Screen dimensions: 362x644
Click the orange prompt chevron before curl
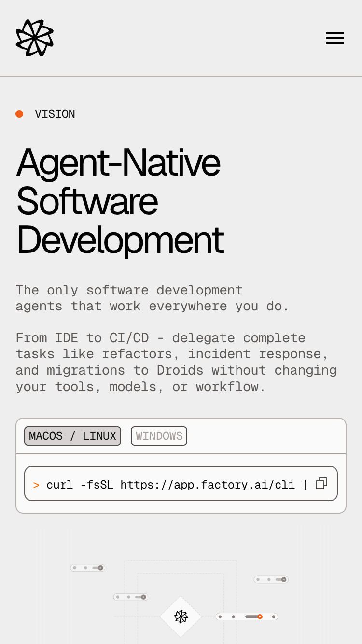(36, 485)
